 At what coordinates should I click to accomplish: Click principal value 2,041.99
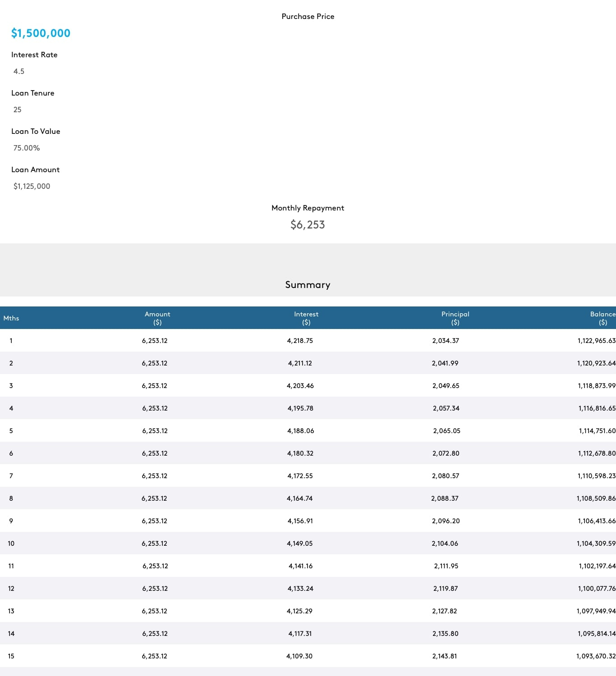pos(445,363)
